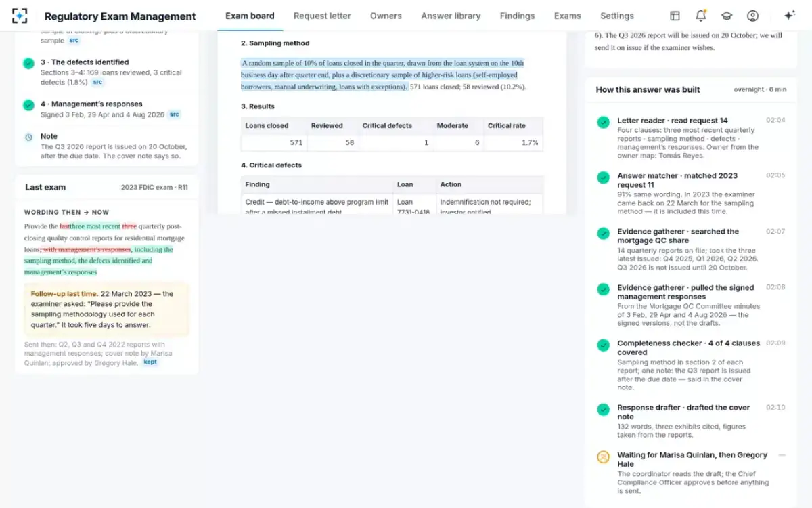Click the 'Action' column header
The image size is (812, 508).
[x=451, y=184]
